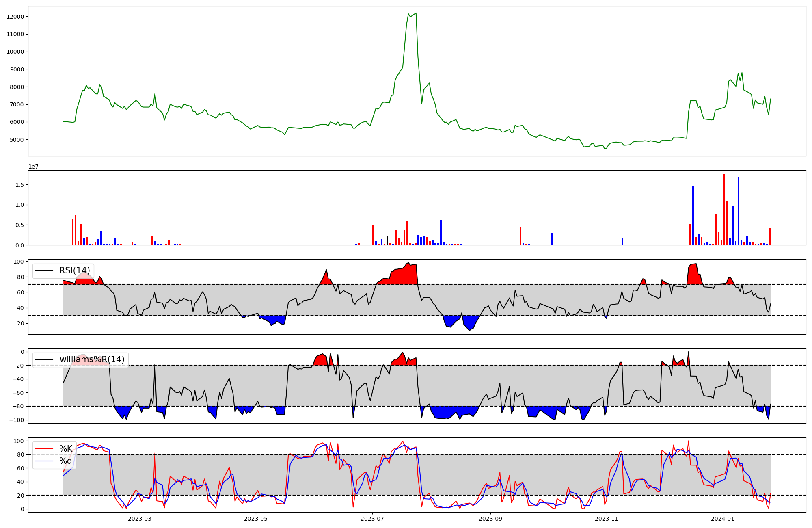The image size is (812, 528).
Task: Click the tallest blue volume bar near 2024-01
Action: pyautogui.click(x=739, y=210)
